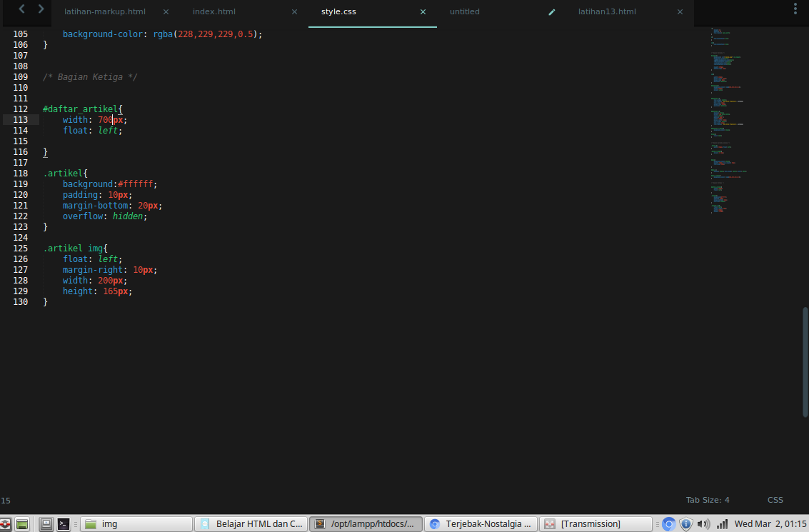This screenshot has height=532, width=809.
Task: Click the #daftar_artikel selector text
Action: tap(80, 109)
